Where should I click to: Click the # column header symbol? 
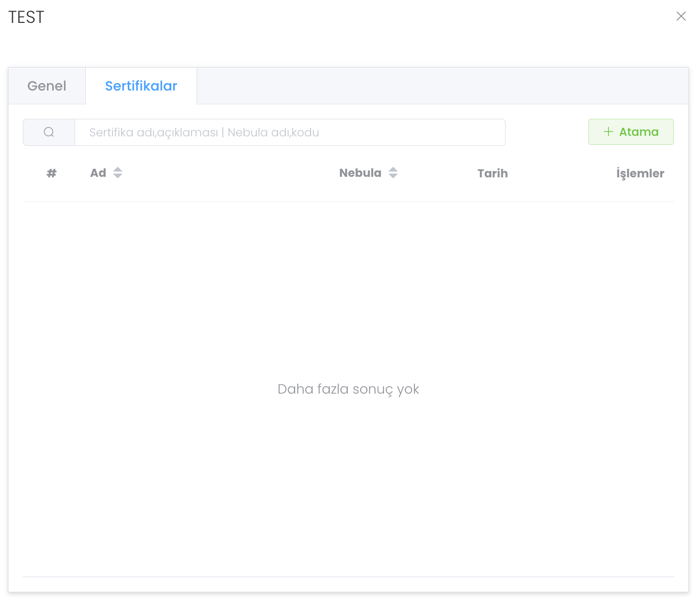(x=52, y=173)
